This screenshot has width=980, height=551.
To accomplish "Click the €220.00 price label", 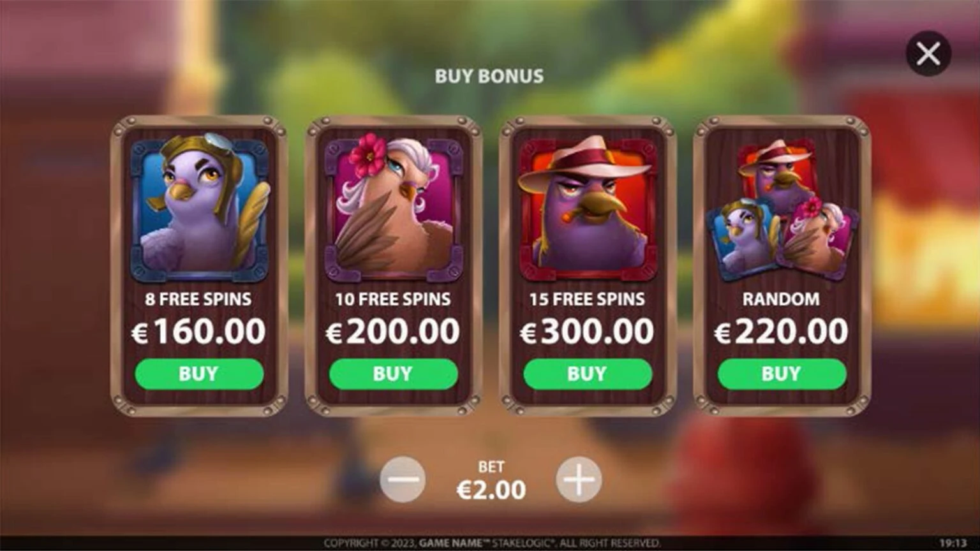I will pos(782,332).
